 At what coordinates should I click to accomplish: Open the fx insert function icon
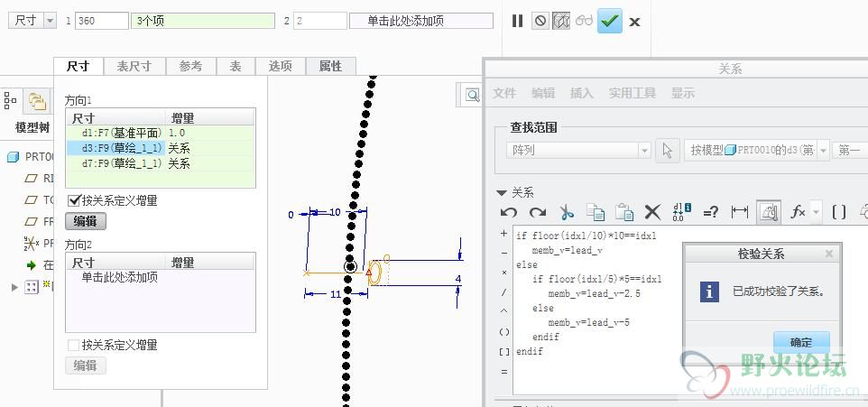797,212
